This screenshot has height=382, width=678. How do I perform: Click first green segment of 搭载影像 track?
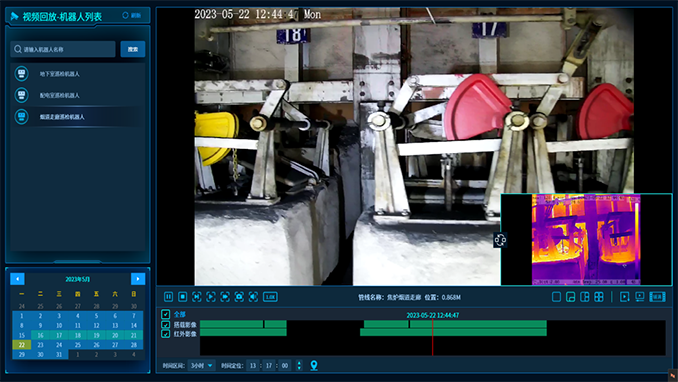click(231, 324)
